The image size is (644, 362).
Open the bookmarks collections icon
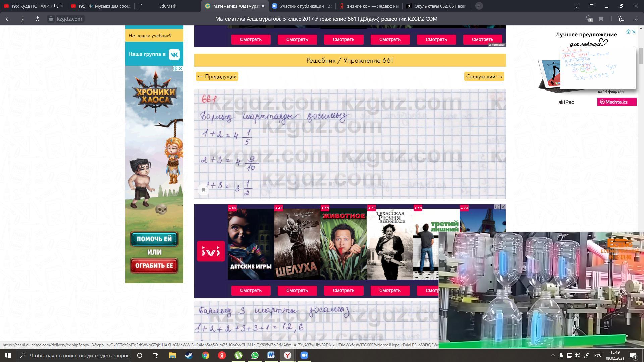[x=577, y=6]
